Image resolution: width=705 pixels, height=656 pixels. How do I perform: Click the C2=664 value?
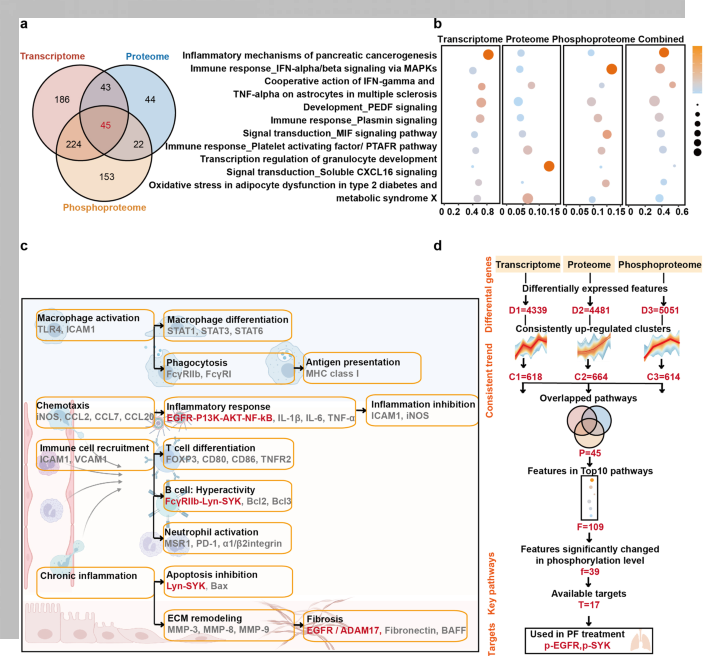[x=591, y=377]
